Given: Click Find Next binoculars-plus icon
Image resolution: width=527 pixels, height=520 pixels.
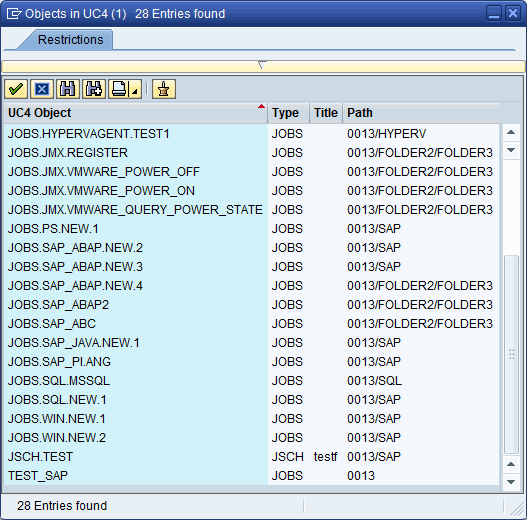Looking at the screenshot, I should click(94, 89).
